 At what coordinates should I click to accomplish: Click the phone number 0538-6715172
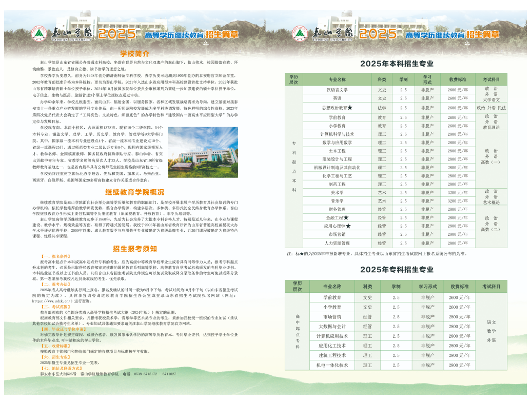point(145,374)
